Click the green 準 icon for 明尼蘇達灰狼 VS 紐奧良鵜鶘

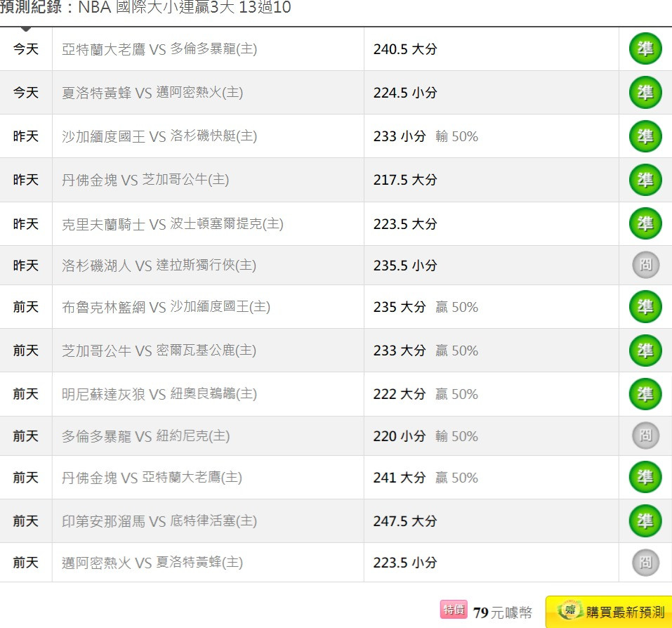tap(645, 393)
